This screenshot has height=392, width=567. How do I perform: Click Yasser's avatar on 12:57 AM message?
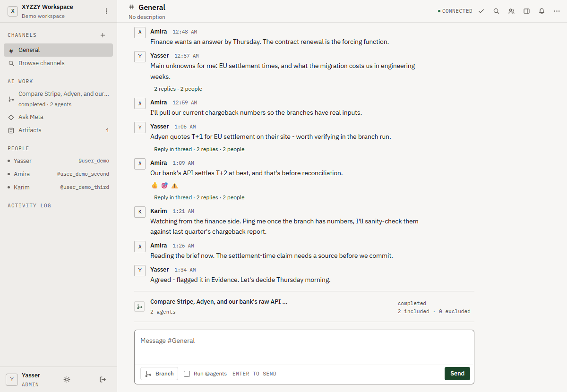click(x=139, y=56)
